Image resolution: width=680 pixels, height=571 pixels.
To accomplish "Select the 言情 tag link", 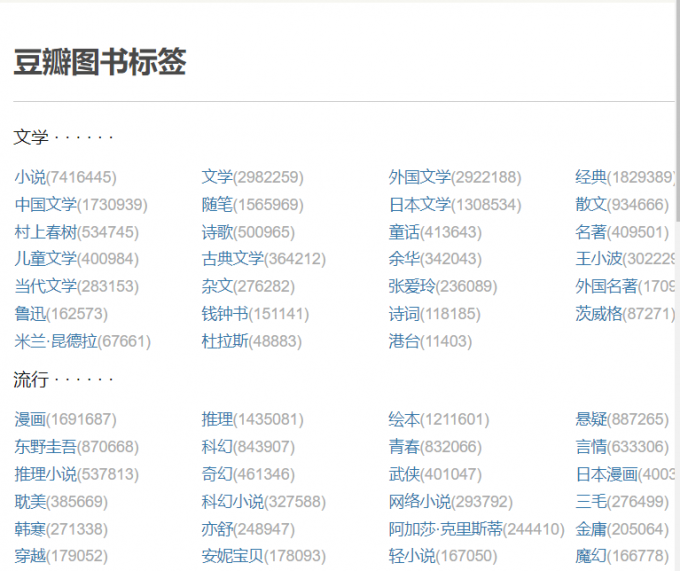I will point(591,447).
